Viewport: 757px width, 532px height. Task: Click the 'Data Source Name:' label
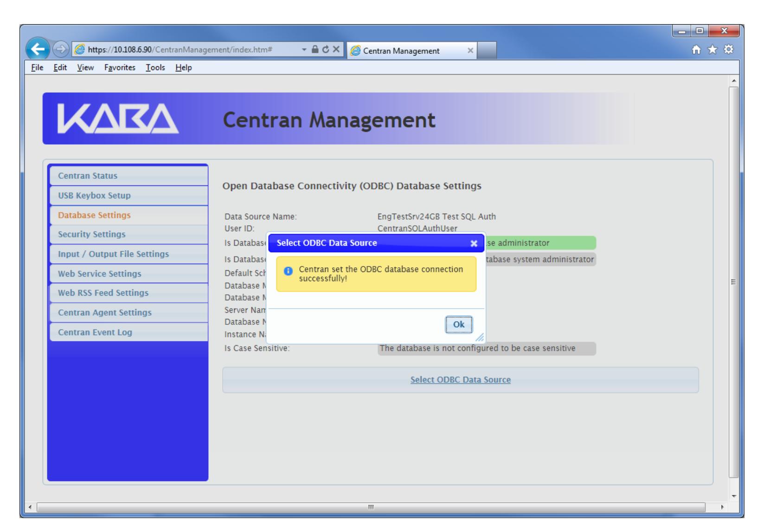pos(261,216)
